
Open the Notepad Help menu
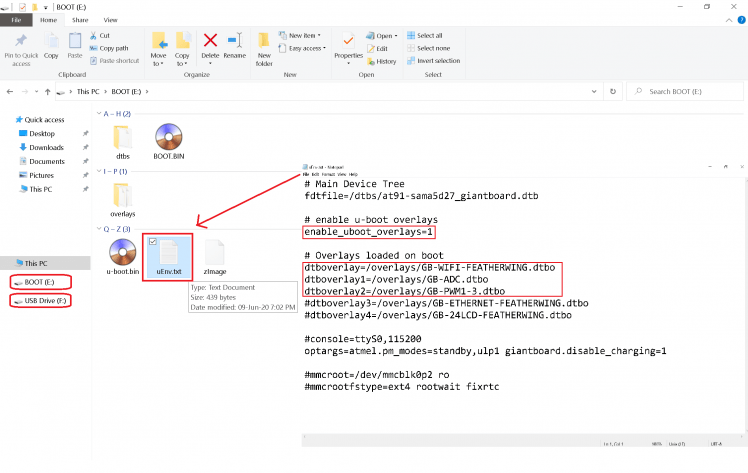tap(353, 175)
